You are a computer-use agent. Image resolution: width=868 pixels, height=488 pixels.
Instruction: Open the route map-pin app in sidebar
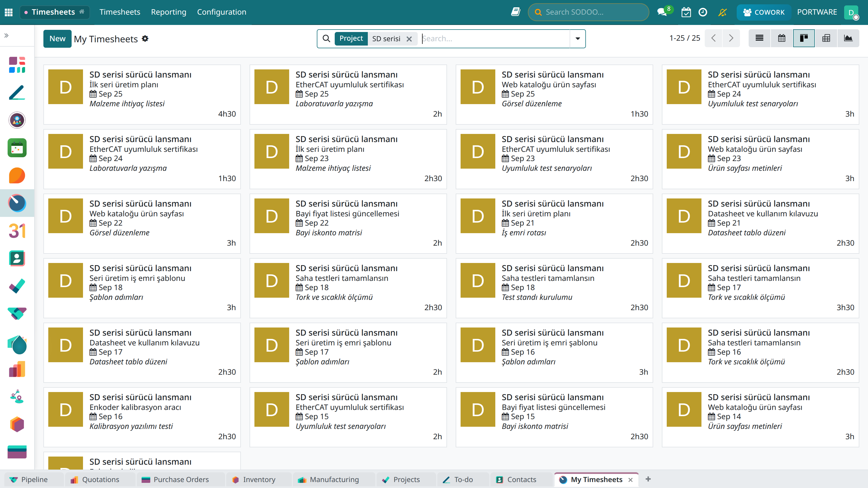17,397
